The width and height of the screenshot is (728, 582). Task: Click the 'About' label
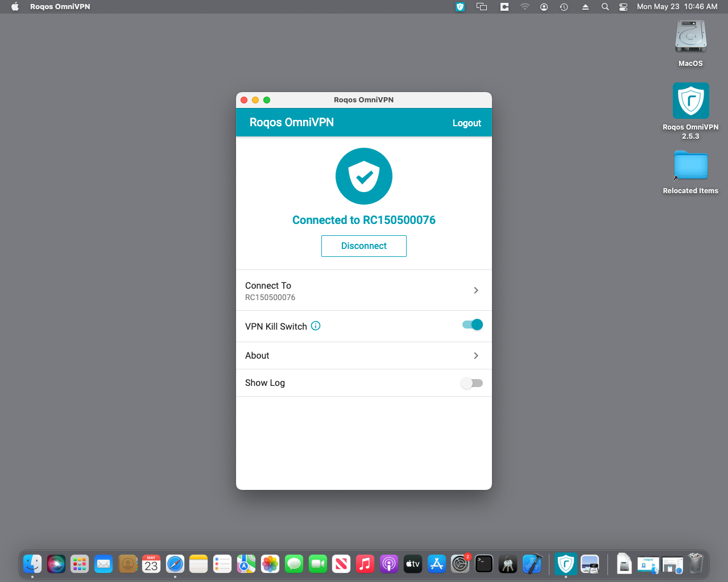point(257,356)
